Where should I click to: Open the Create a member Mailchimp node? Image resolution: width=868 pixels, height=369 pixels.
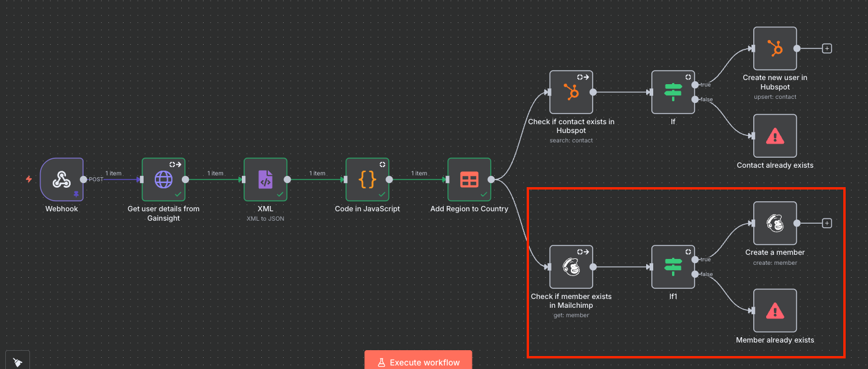click(x=775, y=223)
